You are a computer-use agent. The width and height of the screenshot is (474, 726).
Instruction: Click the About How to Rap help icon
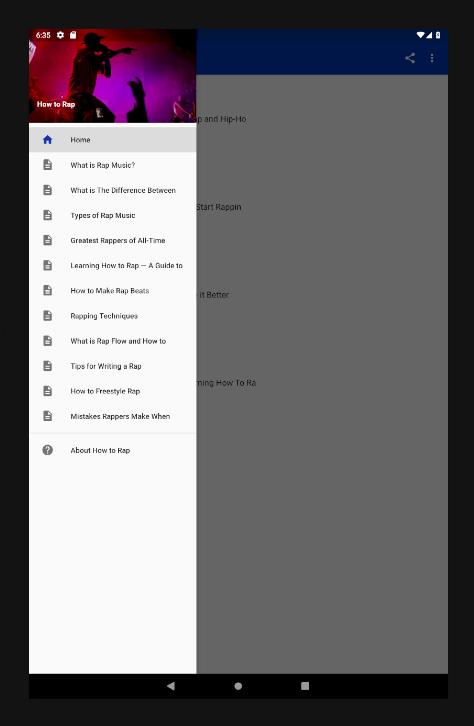coord(47,450)
